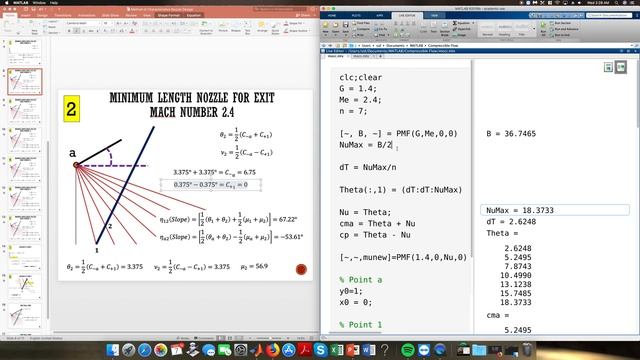Open MATLAB PLOTS tab
Screen dimensions: 640x360
pyautogui.click(x=356, y=16)
